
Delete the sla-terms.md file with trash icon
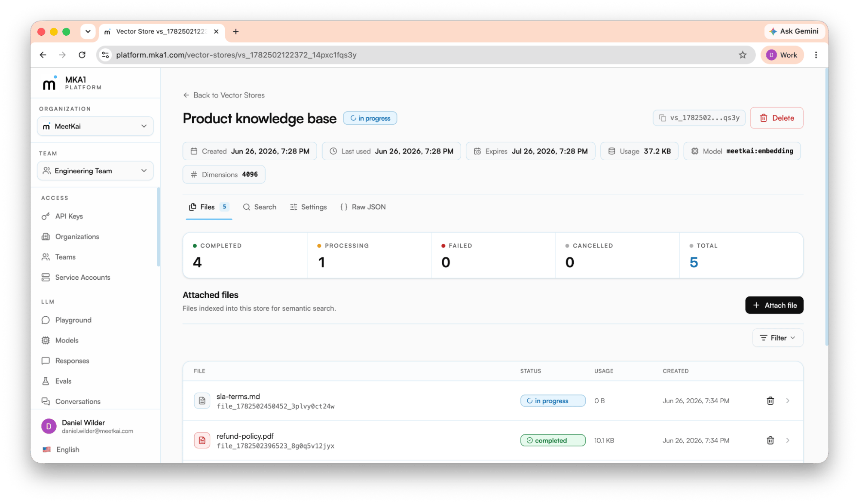pyautogui.click(x=770, y=400)
